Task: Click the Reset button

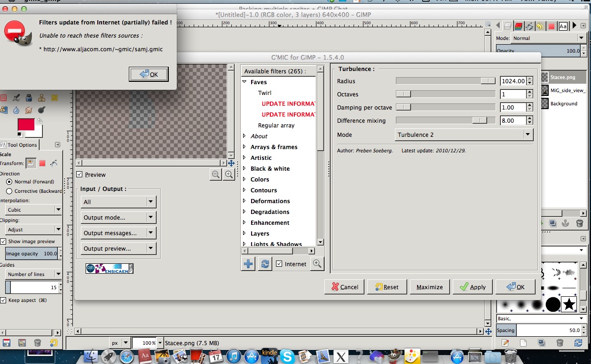Action: click(x=387, y=287)
